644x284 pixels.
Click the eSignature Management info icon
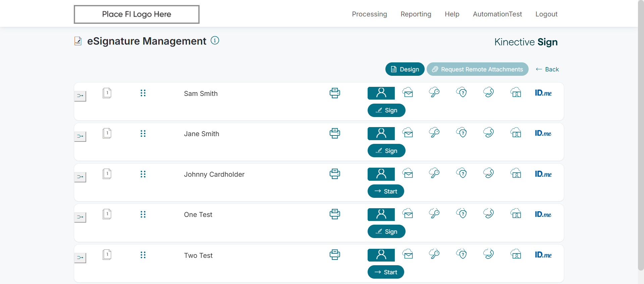coord(215,41)
